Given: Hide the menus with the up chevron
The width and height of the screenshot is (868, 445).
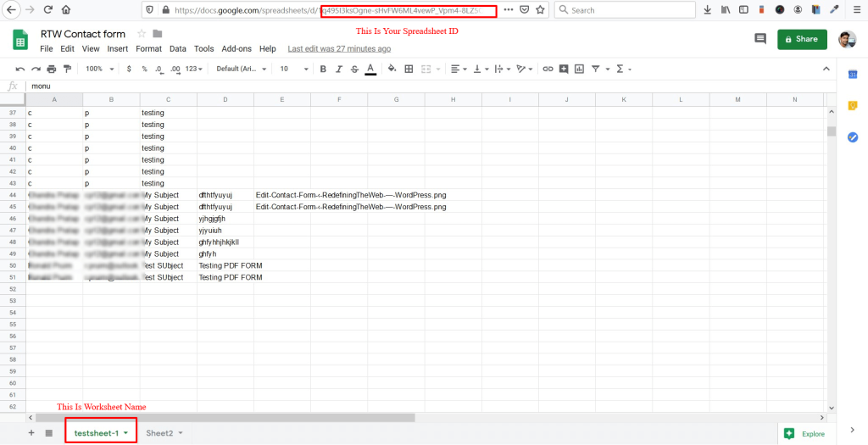Looking at the screenshot, I should [x=826, y=70].
